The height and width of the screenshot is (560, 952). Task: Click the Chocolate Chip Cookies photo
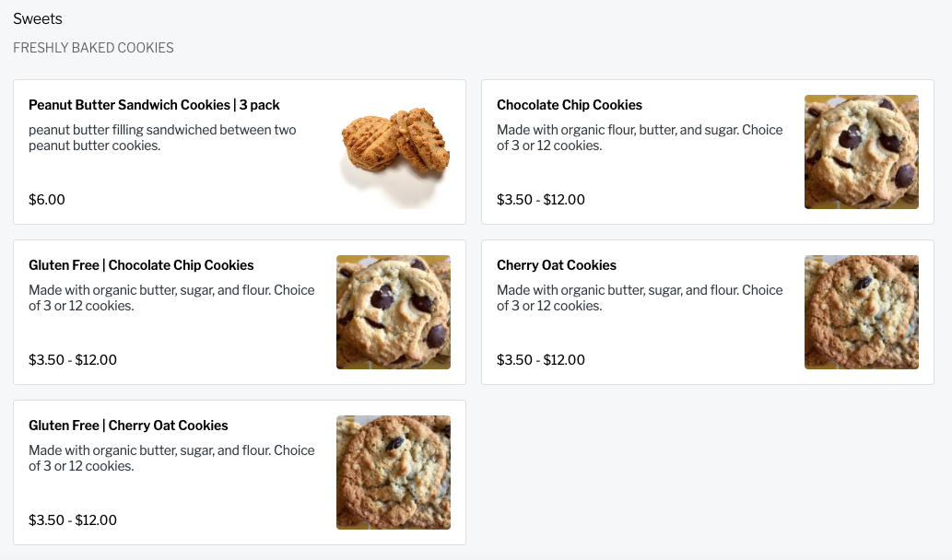pyautogui.click(x=861, y=152)
